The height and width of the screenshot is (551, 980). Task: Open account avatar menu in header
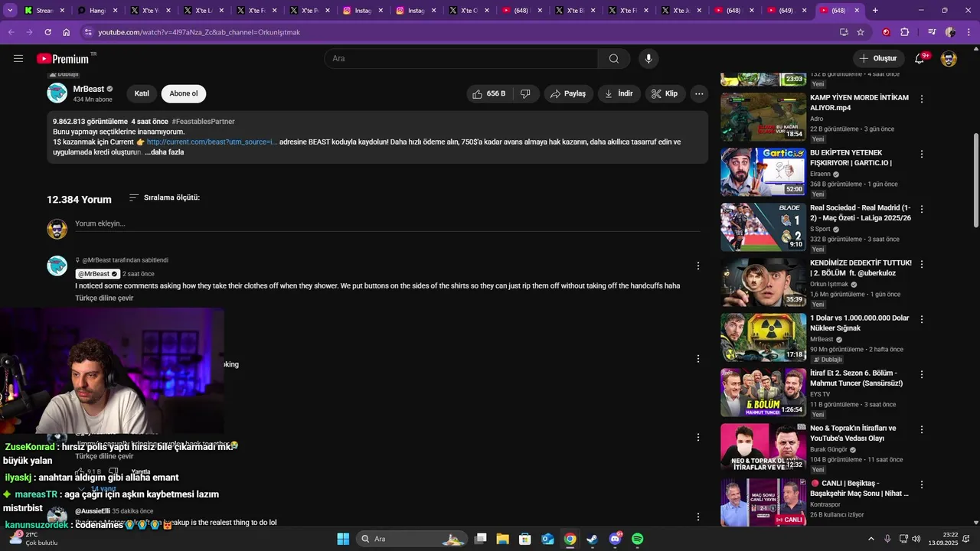coord(949,59)
